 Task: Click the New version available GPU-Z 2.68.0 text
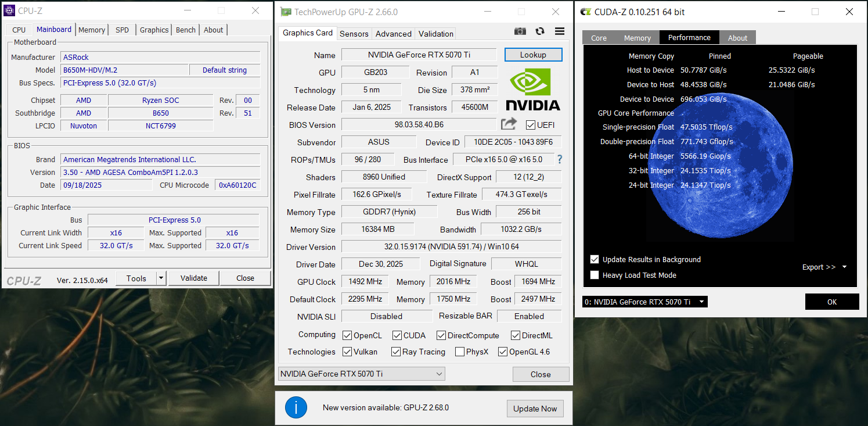(x=386, y=408)
